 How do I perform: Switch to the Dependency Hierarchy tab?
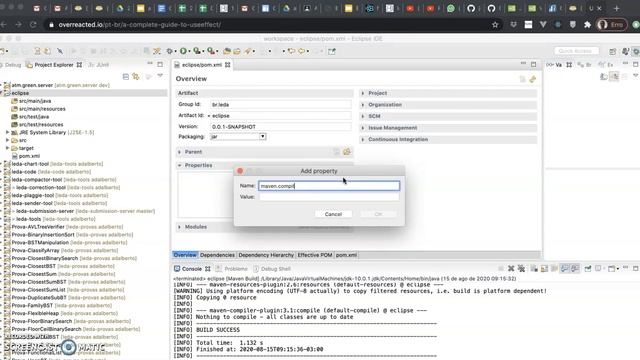266,255
